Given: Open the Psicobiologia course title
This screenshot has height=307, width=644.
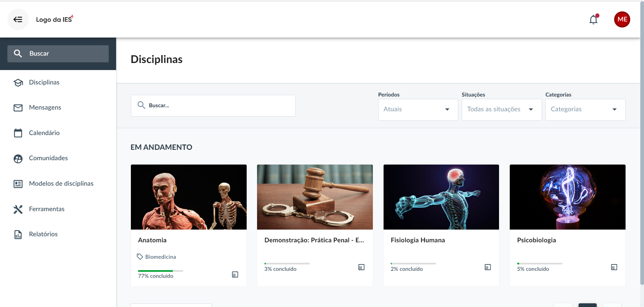Looking at the screenshot, I should 536,240.
